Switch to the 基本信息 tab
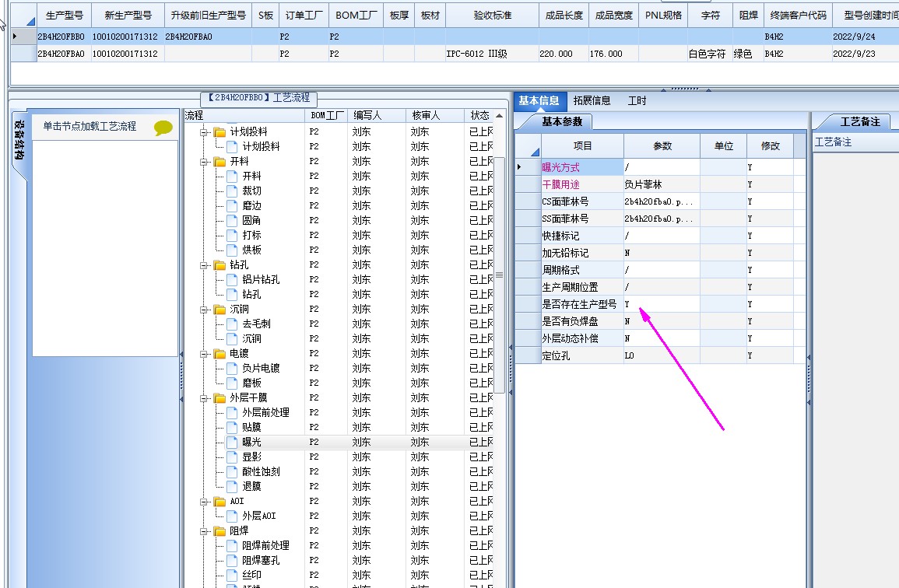Image resolution: width=899 pixels, height=588 pixels. (539, 101)
